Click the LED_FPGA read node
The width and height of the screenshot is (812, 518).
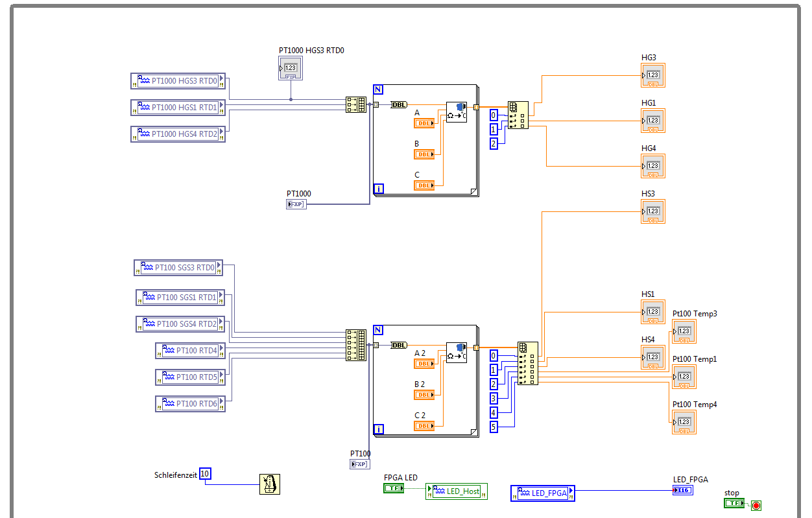[542, 493]
